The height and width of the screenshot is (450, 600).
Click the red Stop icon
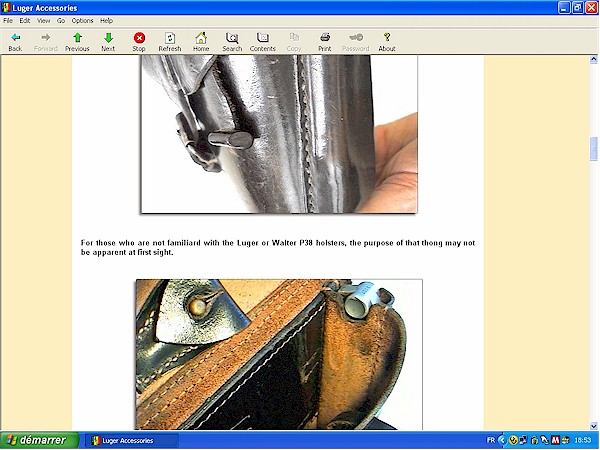pos(139,38)
